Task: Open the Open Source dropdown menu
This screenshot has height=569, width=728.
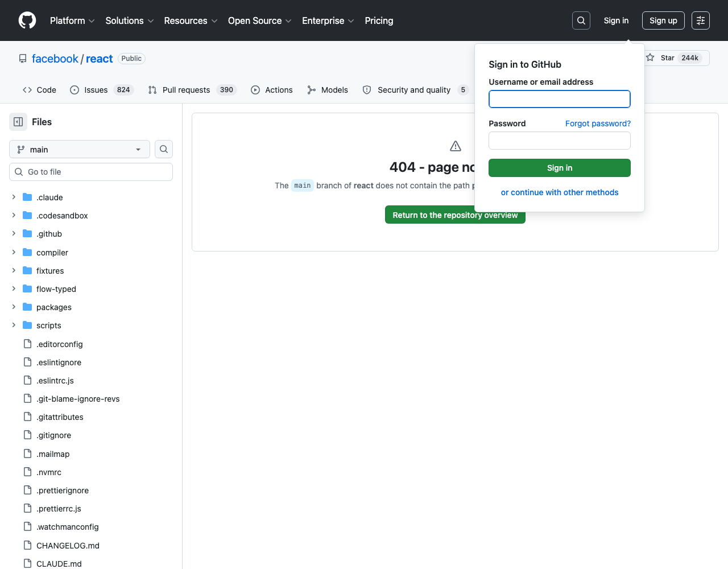Action: (260, 20)
